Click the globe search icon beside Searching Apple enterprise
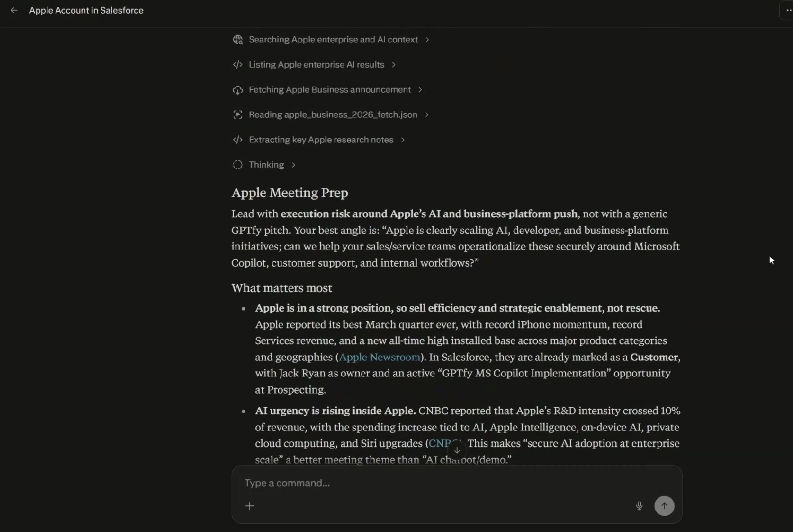The width and height of the screenshot is (793, 532). point(238,40)
